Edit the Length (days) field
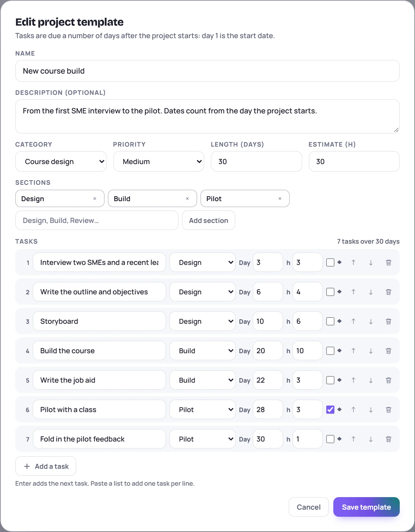The height and width of the screenshot is (532, 415). [257, 162]
